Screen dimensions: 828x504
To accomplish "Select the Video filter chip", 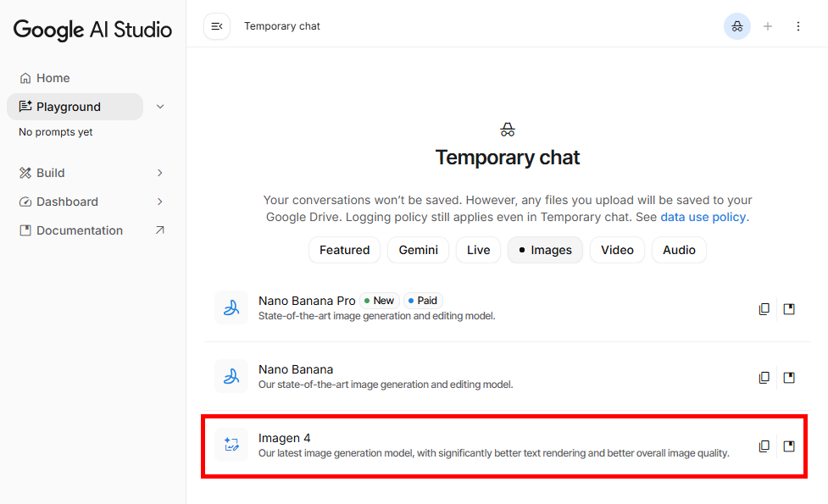I will point(617,250).
